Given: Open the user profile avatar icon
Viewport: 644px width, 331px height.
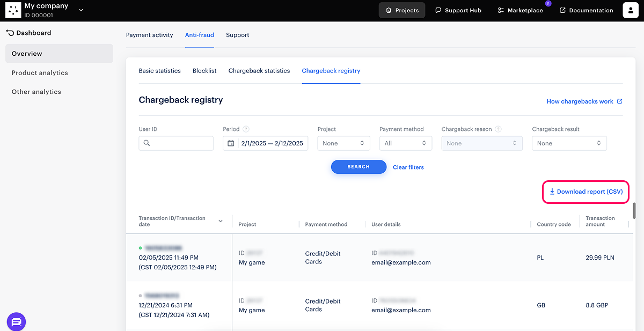Looking at the screenshot, I should [x=630, y=10].
